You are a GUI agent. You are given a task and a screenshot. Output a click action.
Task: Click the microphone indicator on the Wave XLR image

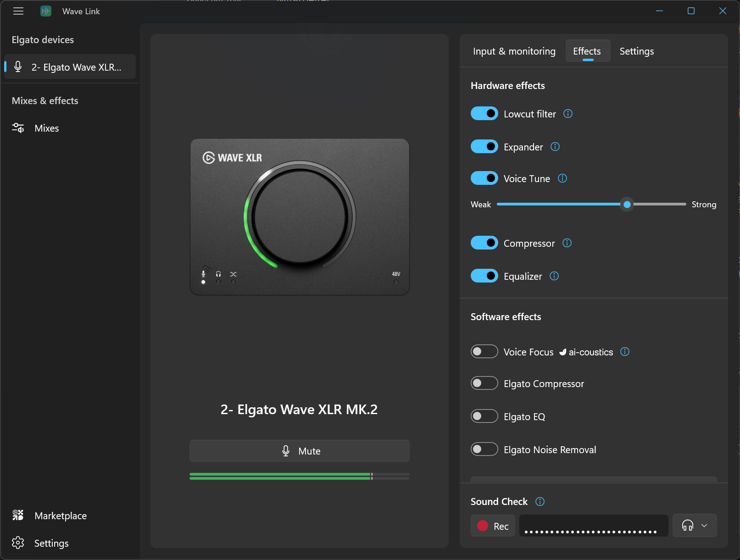coord(204,274)
